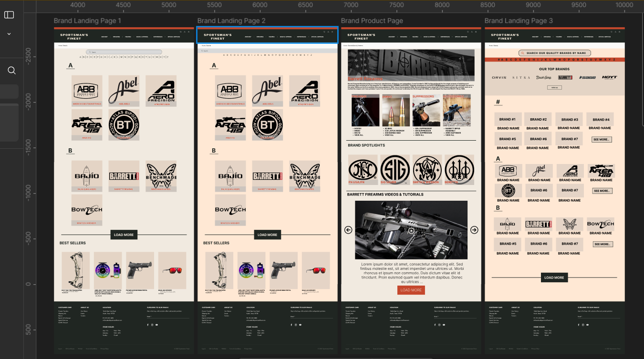Click ABB logo card in Brand Landing Page 1
Screen dimensions: 644x359
click(x=87, y=91)
